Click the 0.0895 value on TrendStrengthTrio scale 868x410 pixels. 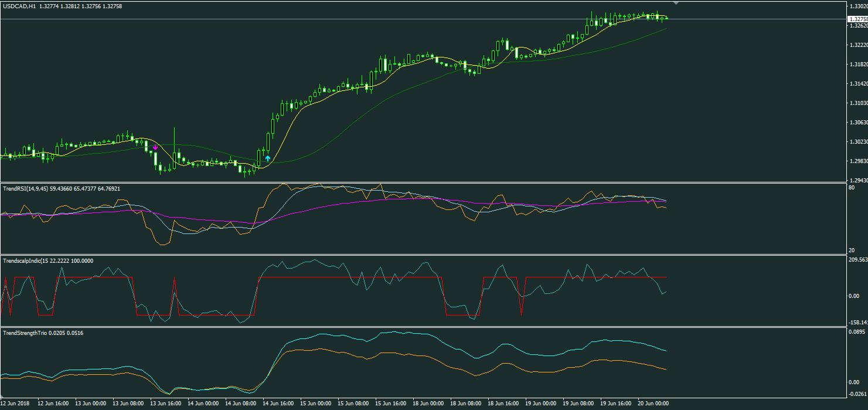tap(856, 331)
